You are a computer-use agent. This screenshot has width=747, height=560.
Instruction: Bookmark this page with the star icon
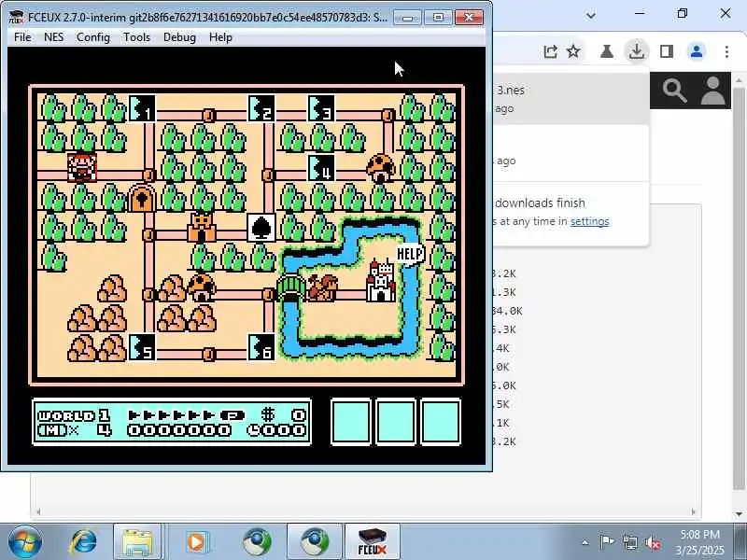573,51
